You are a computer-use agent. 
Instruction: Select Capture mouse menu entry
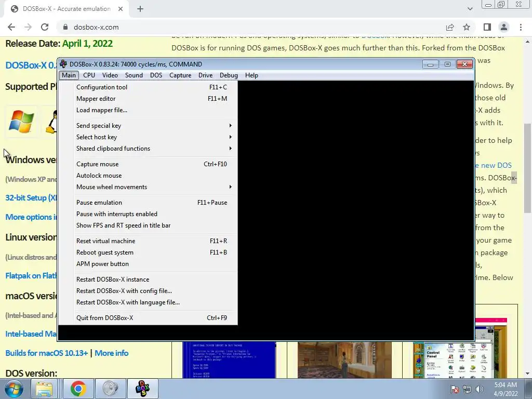coord(148,164)
